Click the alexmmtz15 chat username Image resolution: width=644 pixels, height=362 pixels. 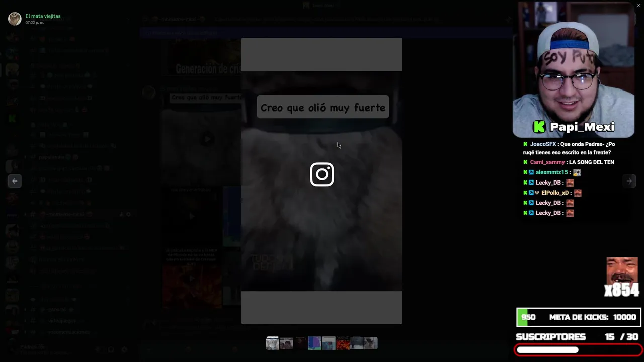click(551, 172)
